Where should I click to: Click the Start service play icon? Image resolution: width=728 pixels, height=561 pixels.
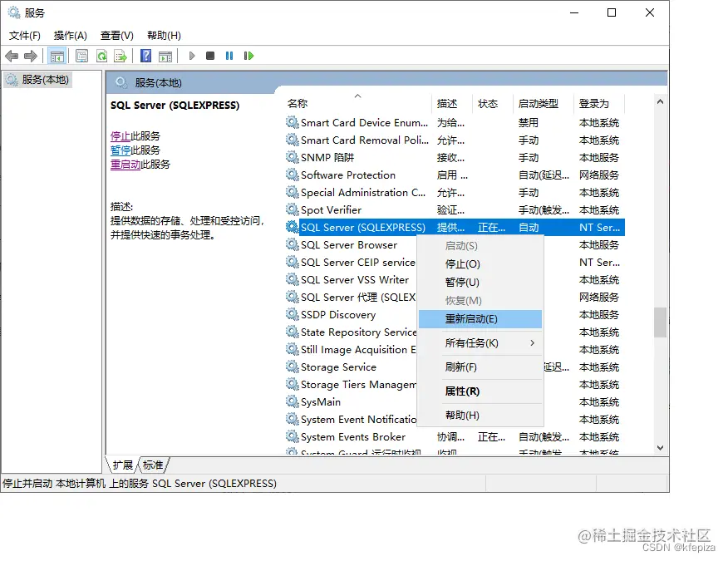(192, 56)
